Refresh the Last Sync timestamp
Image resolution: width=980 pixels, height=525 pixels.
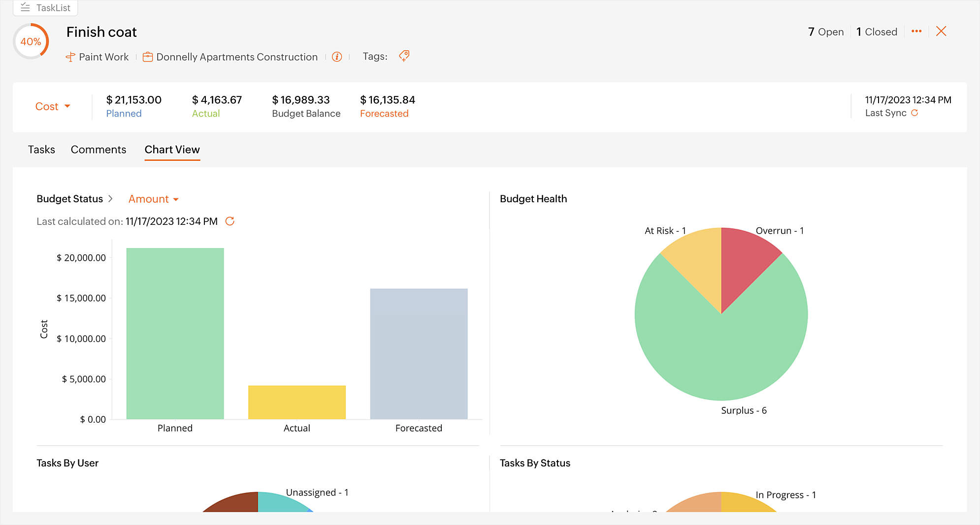pyautogui.click(x=915, y=113)
